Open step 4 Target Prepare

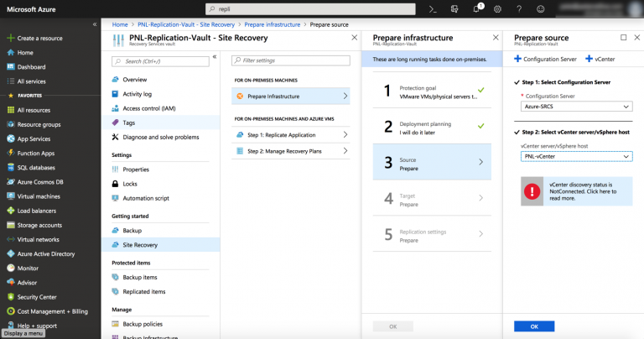[432, 198]
